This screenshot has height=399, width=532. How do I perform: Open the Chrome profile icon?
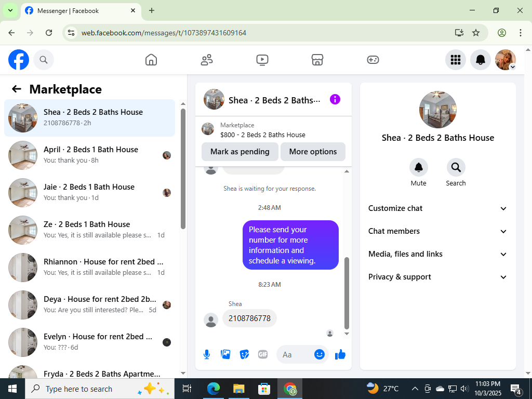pos(502,33)
